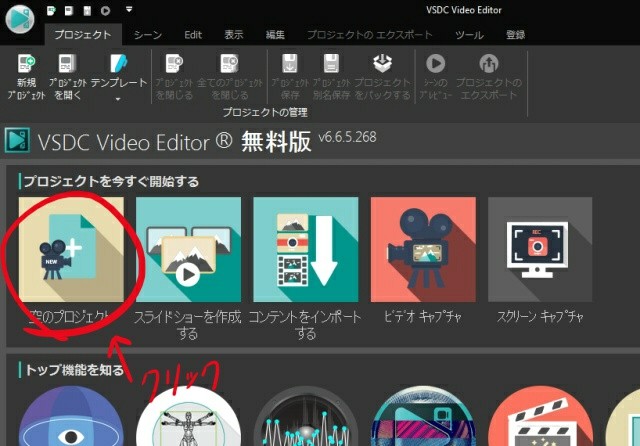Open the striped video camera feature icon

pos(423,416)
